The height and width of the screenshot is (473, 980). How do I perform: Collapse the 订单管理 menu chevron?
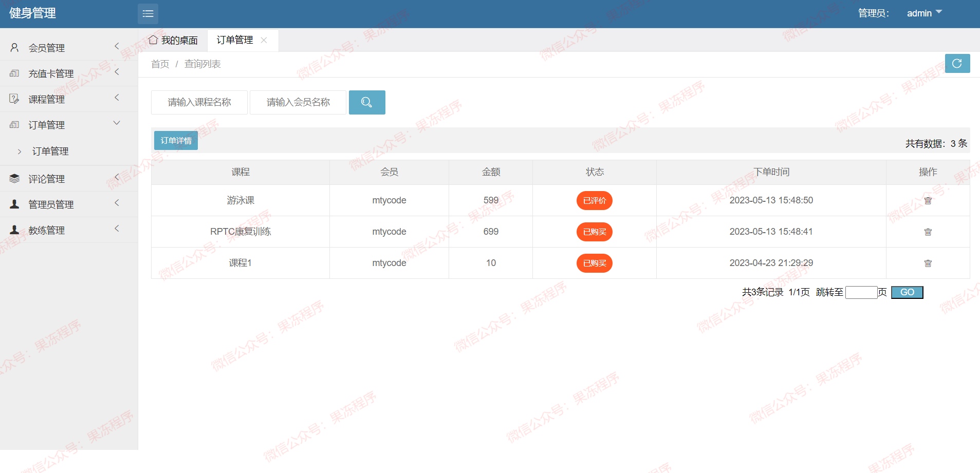coord(117,123)
